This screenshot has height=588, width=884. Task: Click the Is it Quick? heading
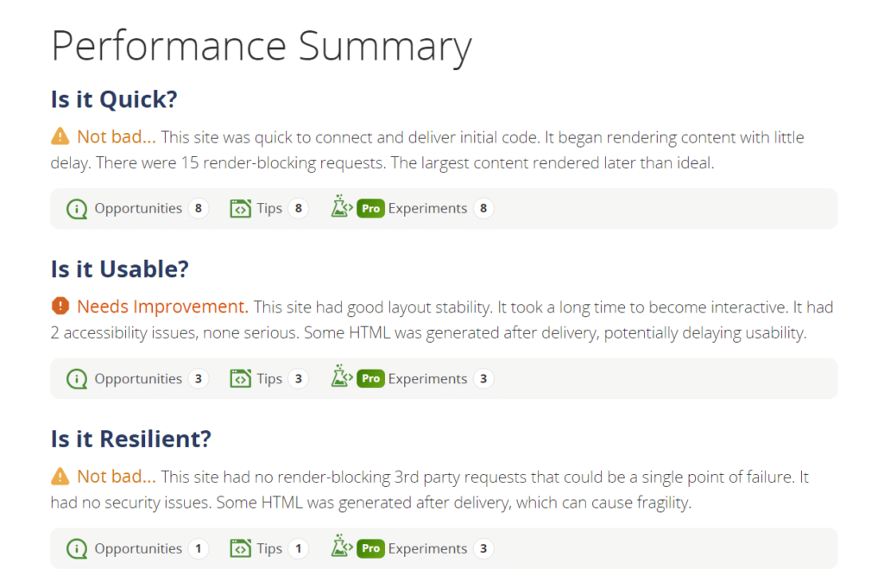point(113,99)
